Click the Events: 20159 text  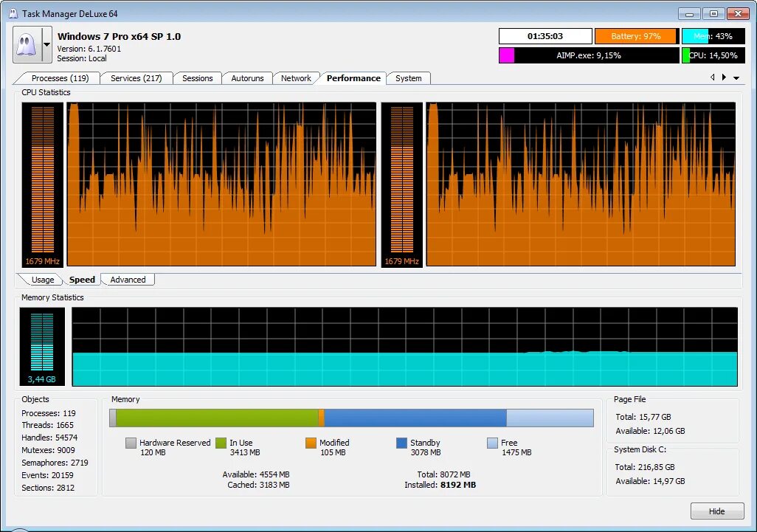coord(47,475)
